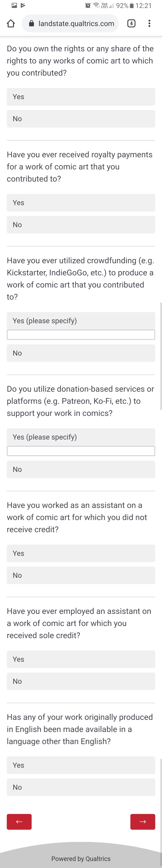This screenshot has width=162, height=868.
Task: Click the crowdfunding specify text field
Action: (x=81, y=335)
